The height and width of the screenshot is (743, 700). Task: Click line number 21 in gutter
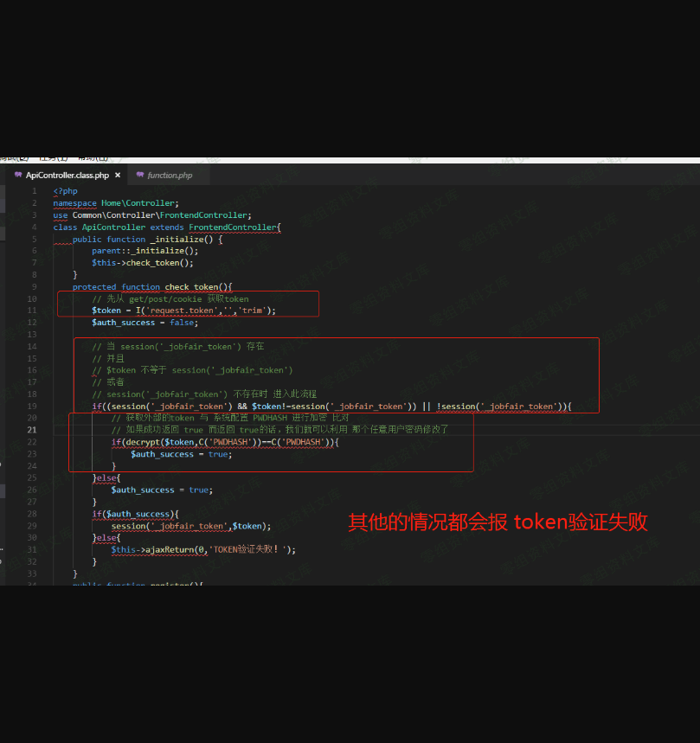click(32, 430)
